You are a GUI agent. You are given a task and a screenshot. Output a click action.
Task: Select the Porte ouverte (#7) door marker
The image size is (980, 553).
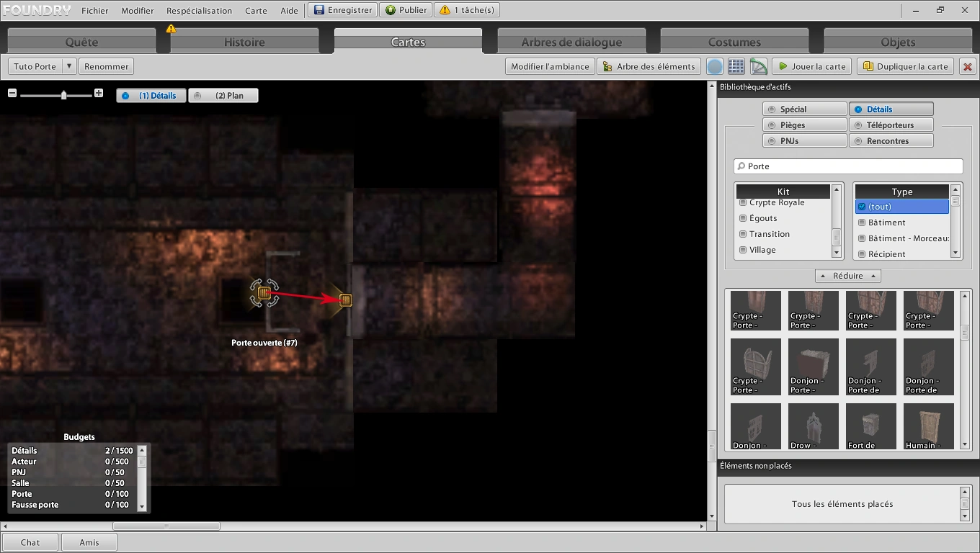(x=264, y=293)
